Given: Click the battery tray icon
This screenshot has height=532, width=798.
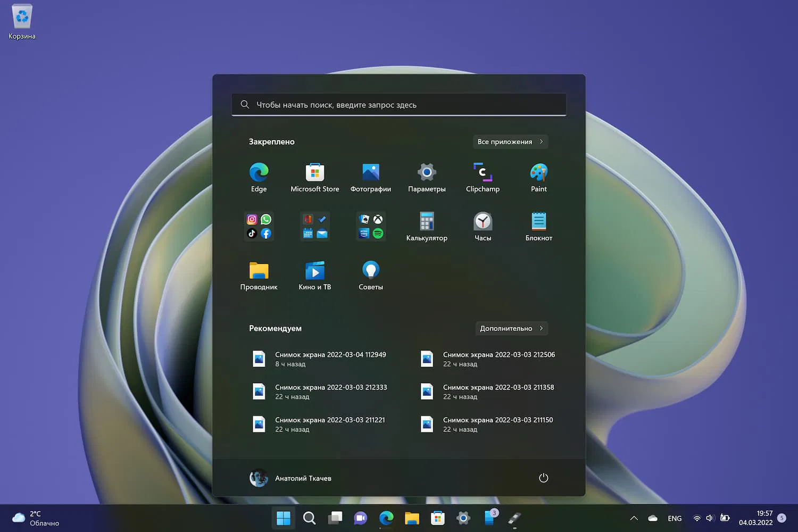Looking at the screenshot, I should [725, 518].
